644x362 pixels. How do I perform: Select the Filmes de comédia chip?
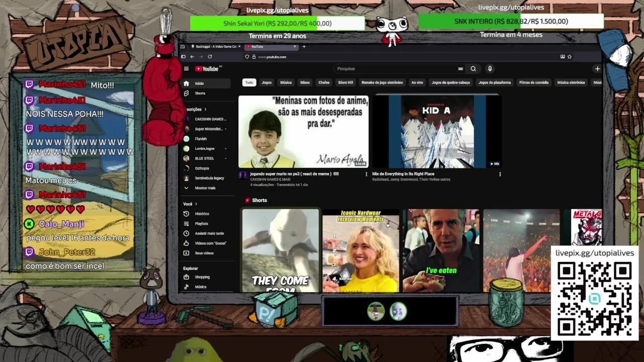(x=534, y=82)
